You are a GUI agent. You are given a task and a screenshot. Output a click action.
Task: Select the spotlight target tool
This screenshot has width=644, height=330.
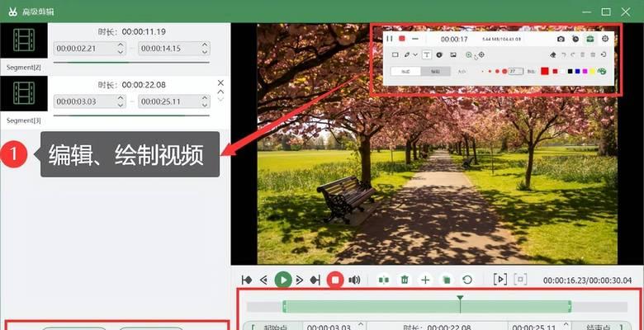[481, 54]
